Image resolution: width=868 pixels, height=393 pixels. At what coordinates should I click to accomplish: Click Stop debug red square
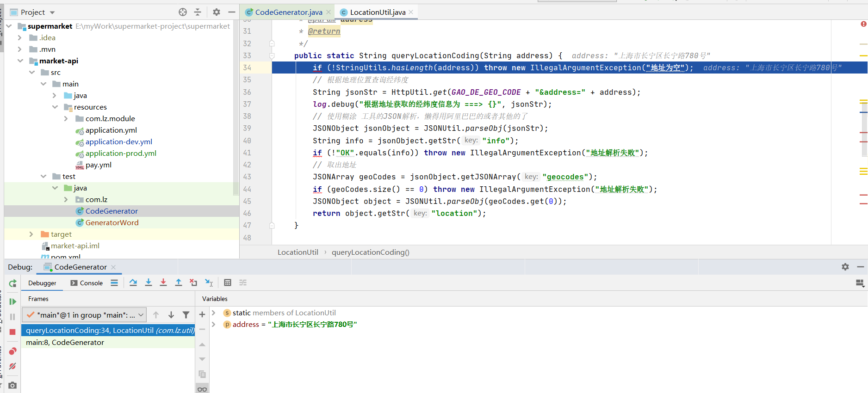tap(12, 332)
